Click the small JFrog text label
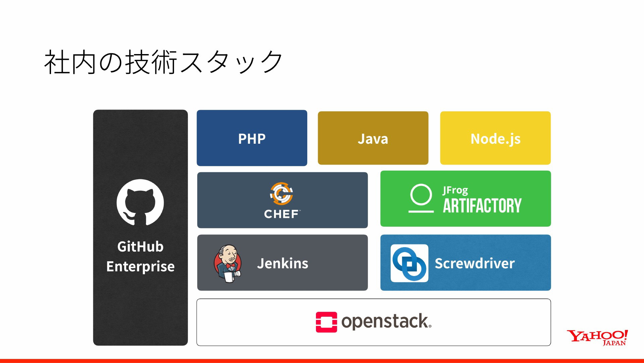The height and width of the screenshot is (363, 644). (x=455, y=190)
